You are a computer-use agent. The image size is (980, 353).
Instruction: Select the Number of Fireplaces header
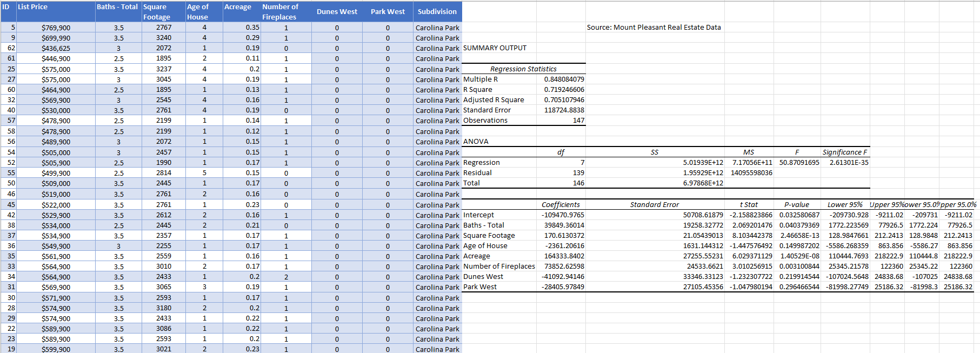(286, 11)
